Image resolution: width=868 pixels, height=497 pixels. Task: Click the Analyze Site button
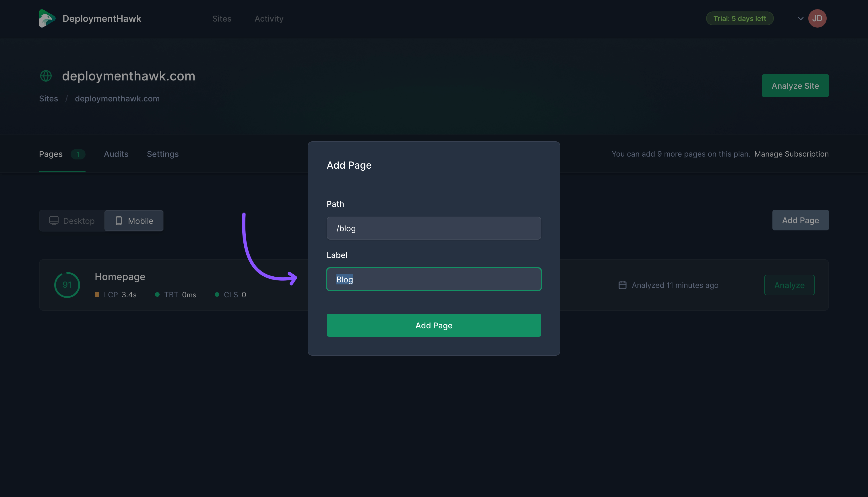pos(795,86)
